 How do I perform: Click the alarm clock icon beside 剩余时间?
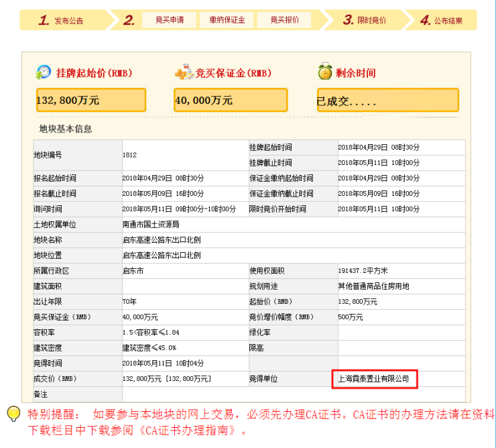[x=325, y=72]
